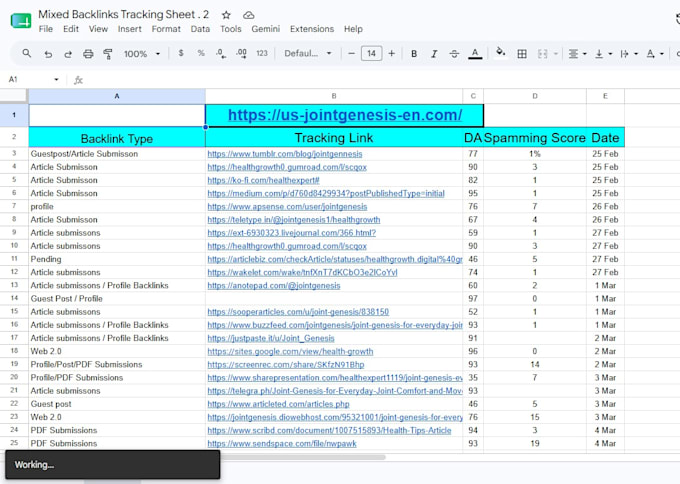The width and height of the screenshot is (680, 484).
Task: Open the Insert menu
Action: click(129, 29)
